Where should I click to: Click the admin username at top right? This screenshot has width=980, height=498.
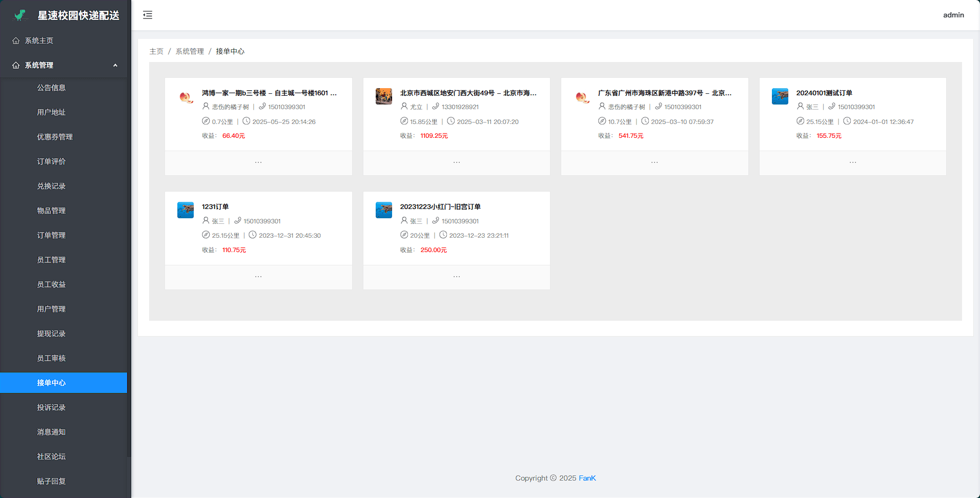(x=953, y=15)
